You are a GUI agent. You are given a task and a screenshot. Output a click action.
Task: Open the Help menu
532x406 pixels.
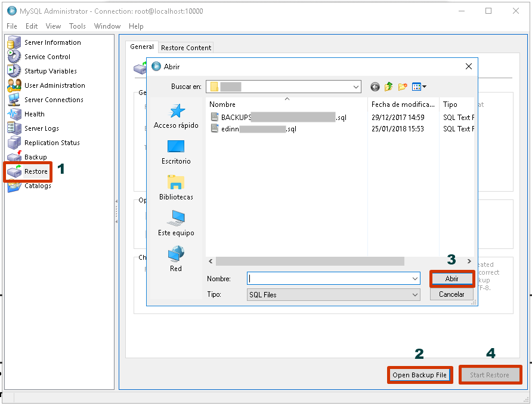136,26
